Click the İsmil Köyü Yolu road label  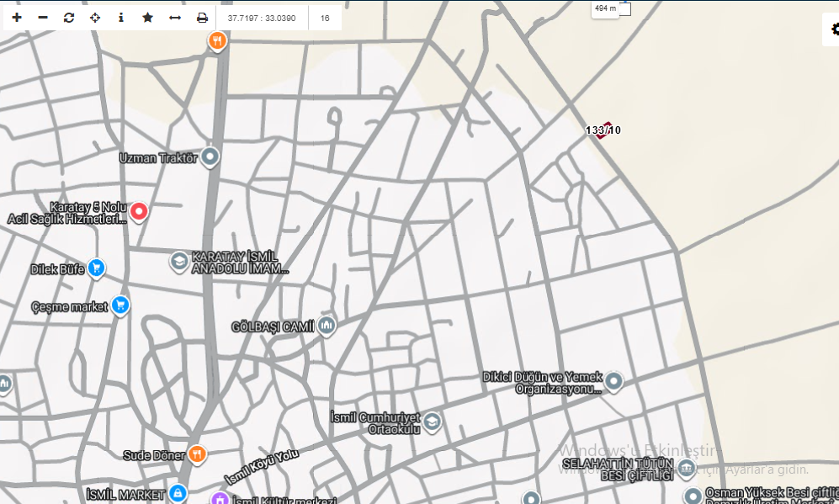[262, 466]
